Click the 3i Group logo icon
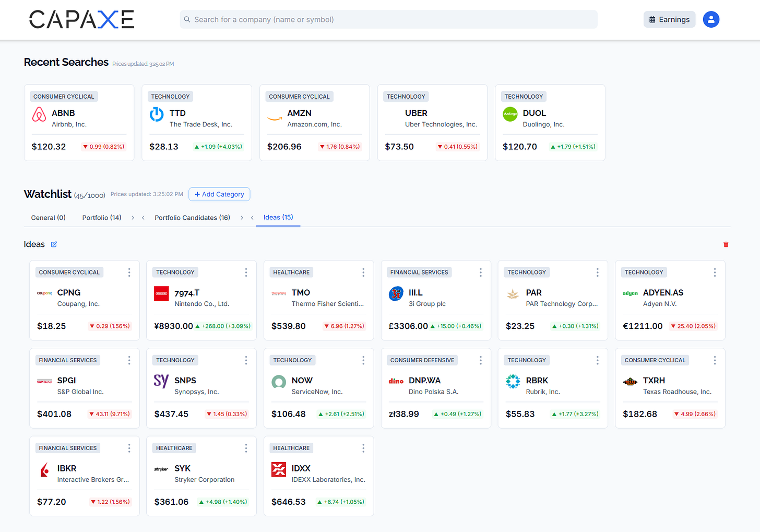The image size is (760, 532). (x=396, y=294)
